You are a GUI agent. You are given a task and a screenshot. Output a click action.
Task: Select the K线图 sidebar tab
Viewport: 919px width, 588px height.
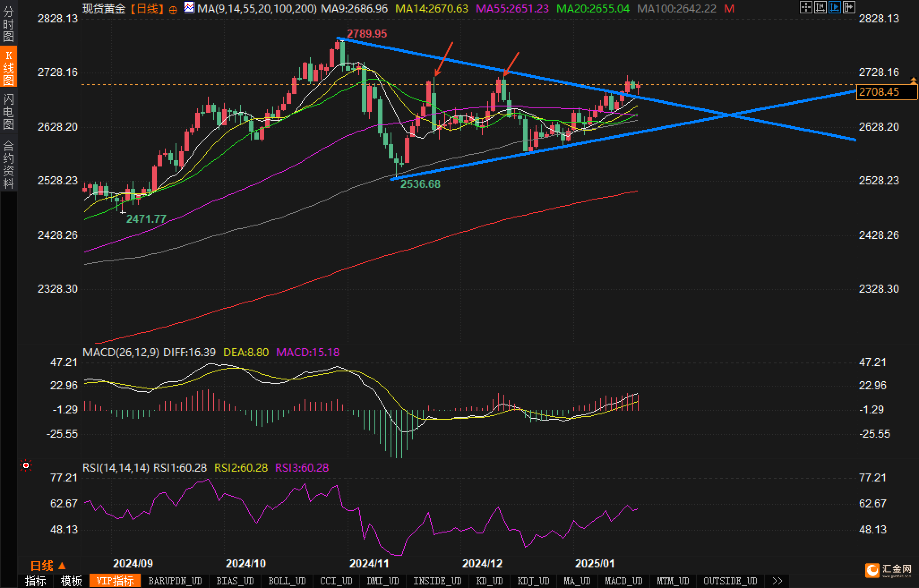[9, 67]
